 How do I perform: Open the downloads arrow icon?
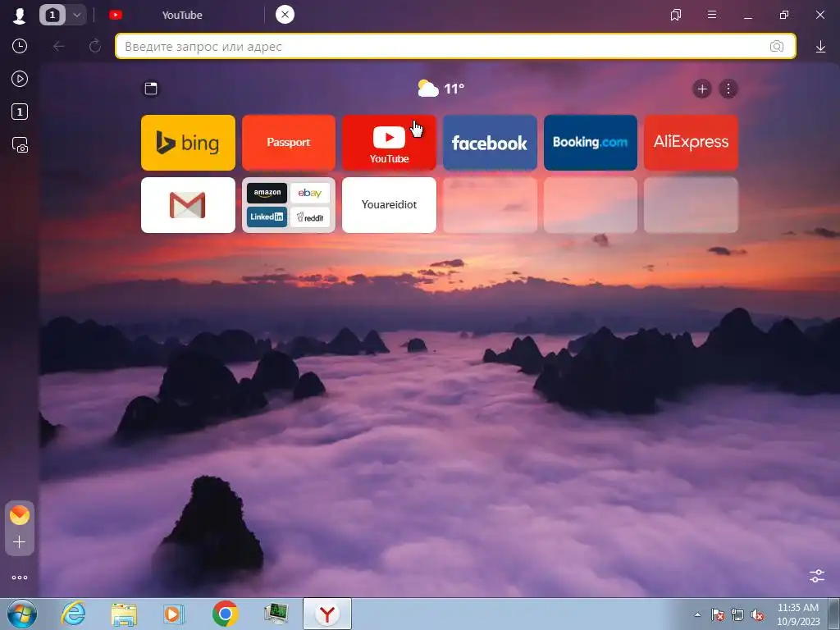[820, 47]
